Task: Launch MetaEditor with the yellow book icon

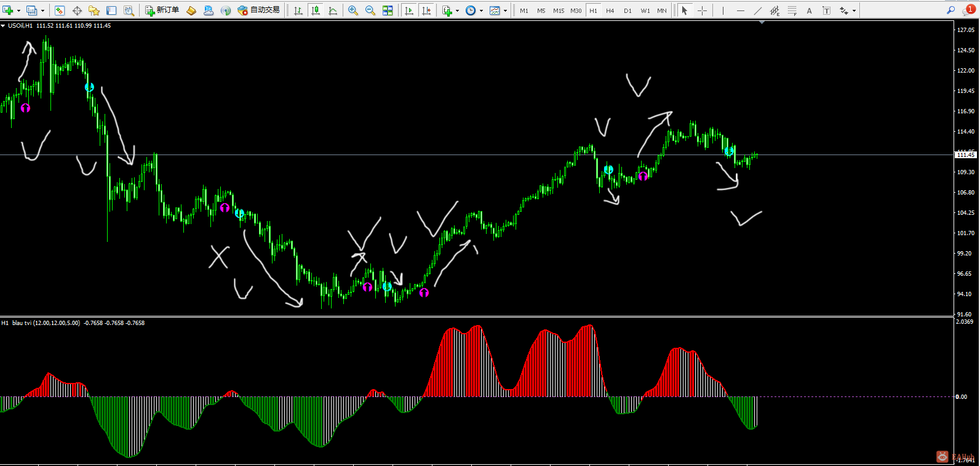Action: 191,10
